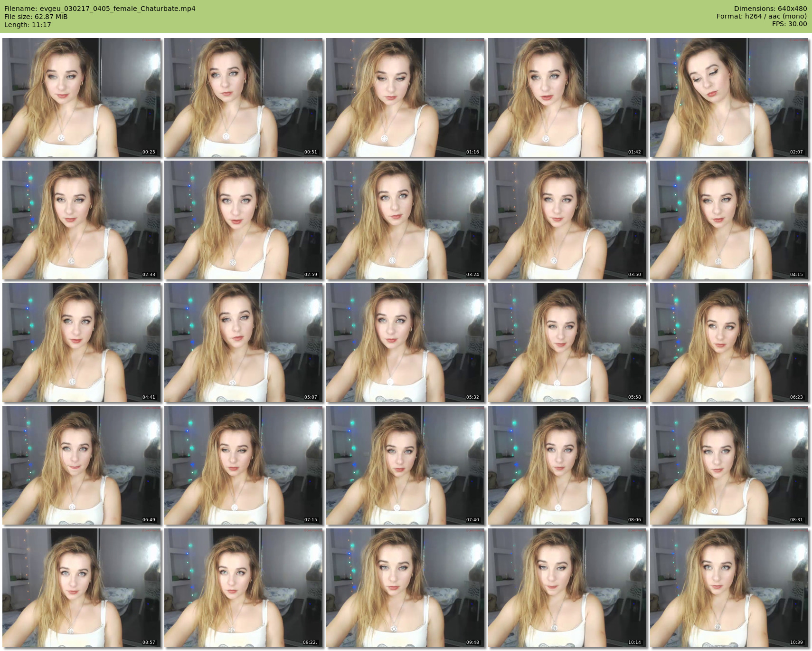Select the thumbnail at 02:33

(x=82, y=220)
